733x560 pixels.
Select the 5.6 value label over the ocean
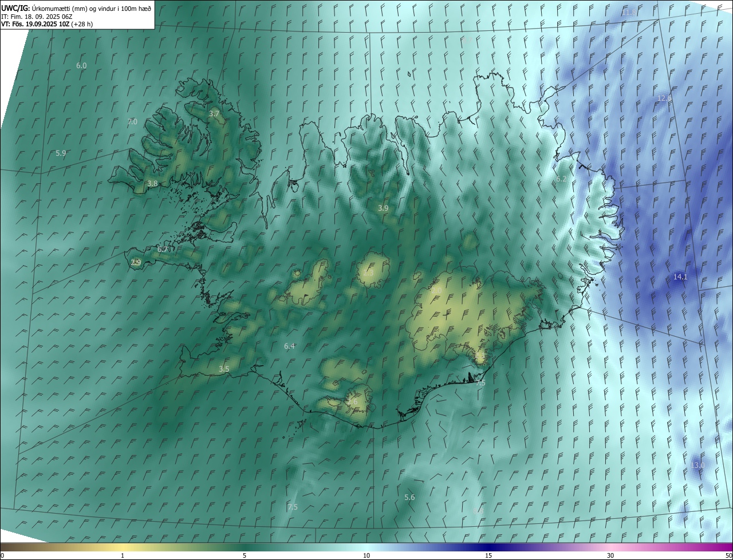[x=409, y=498]
